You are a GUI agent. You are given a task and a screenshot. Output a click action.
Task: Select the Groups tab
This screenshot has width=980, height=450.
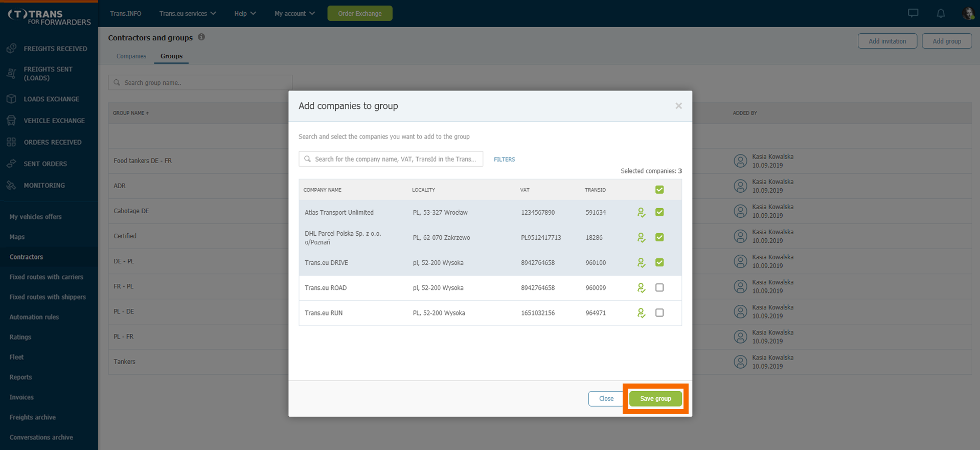[x=171, y=56]
